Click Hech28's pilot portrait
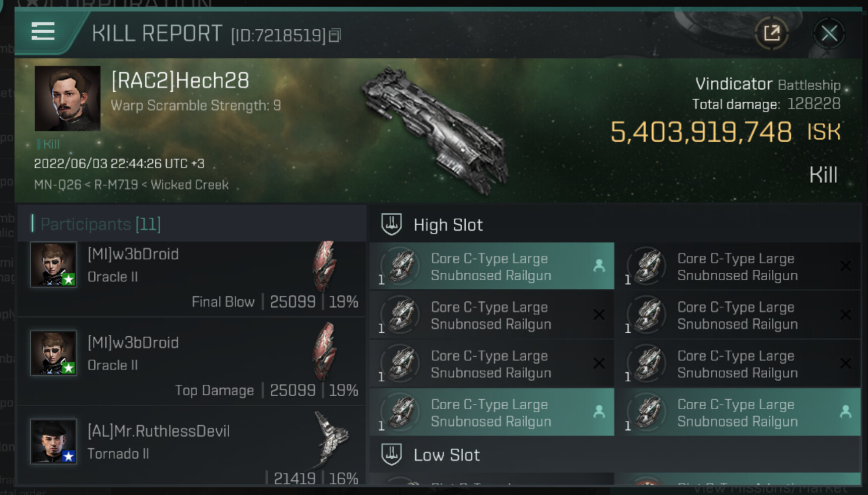Image resolution: width=868 pixels, height=495 pixels. [67, 98]
